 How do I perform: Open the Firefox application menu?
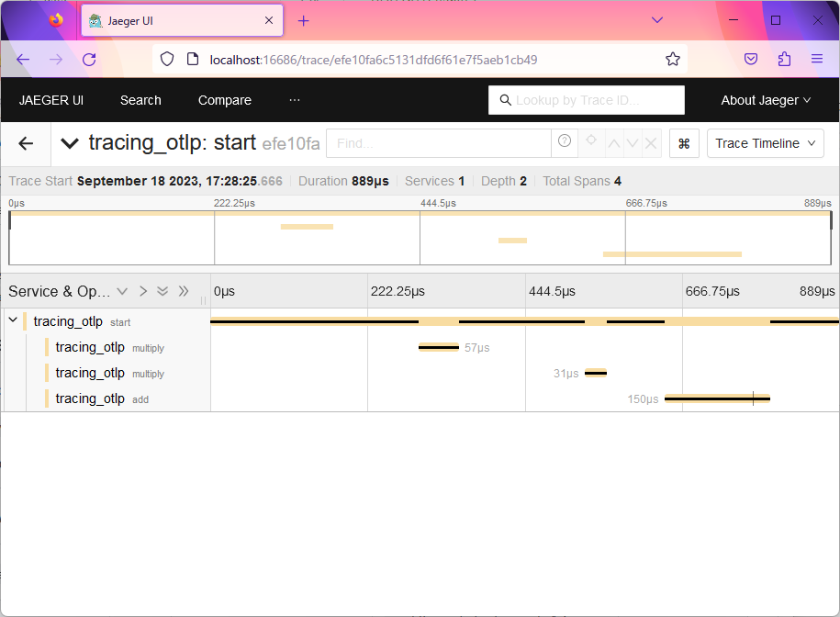click(817, 59)
